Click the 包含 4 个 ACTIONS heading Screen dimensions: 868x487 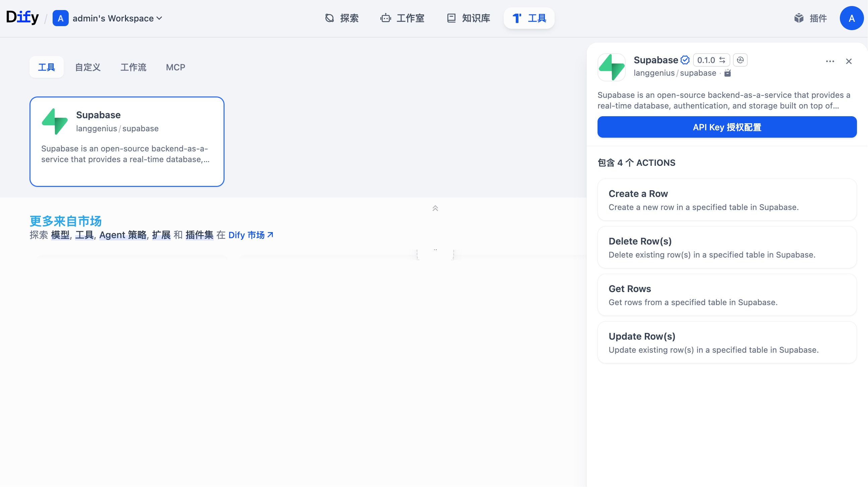pos(636,163)
